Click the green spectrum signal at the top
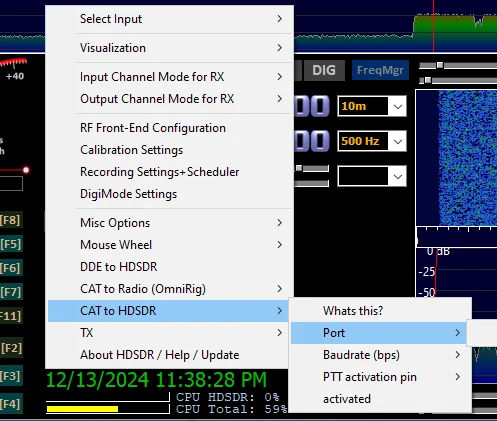This screenshot has height=421, width=497. coord(455,25)
